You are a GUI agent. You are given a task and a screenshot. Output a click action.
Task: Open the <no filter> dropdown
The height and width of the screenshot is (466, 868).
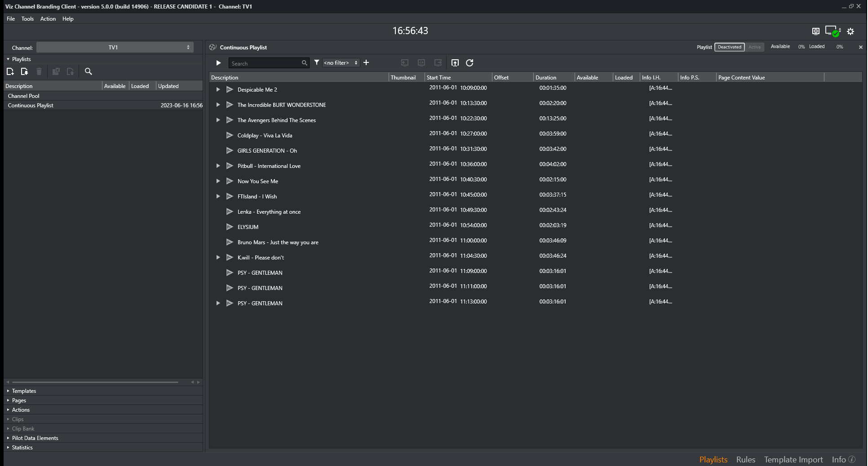click(341, 63)
